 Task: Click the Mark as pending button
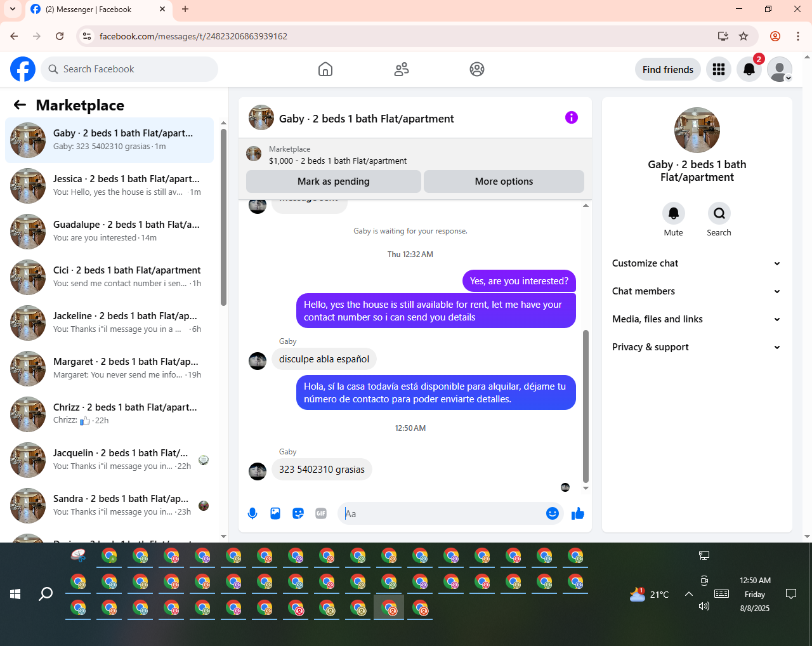334,181
